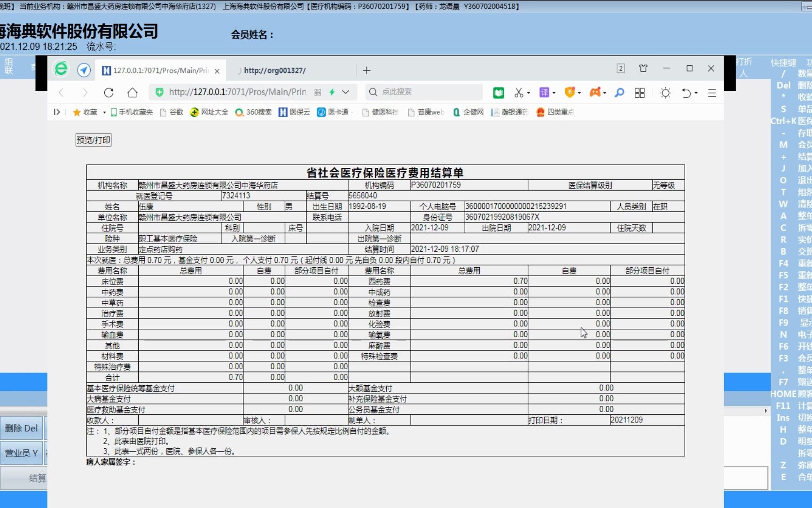Click the undo recently-closed icon
The width and height of the screenshot is (812, 508).
click(686, 93)
